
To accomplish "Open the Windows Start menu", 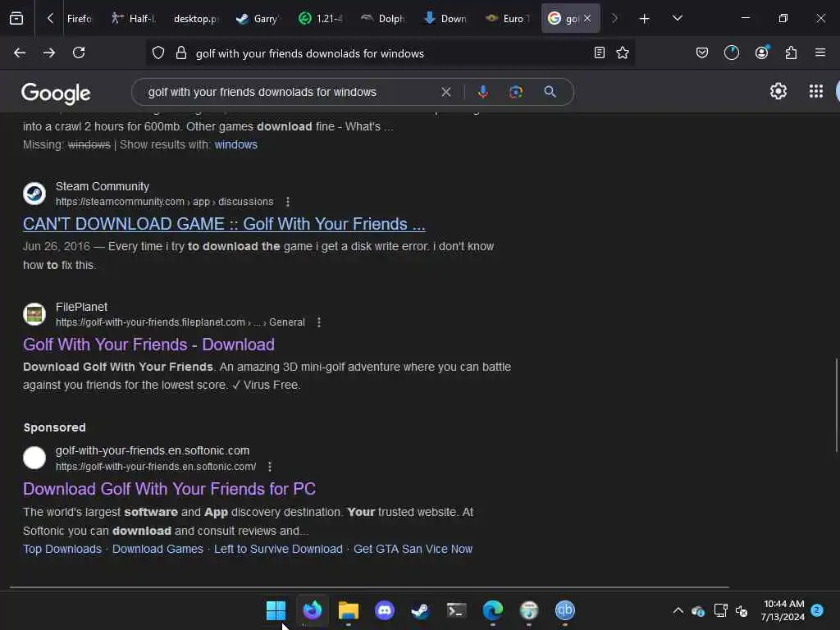I will coord(276,610).
